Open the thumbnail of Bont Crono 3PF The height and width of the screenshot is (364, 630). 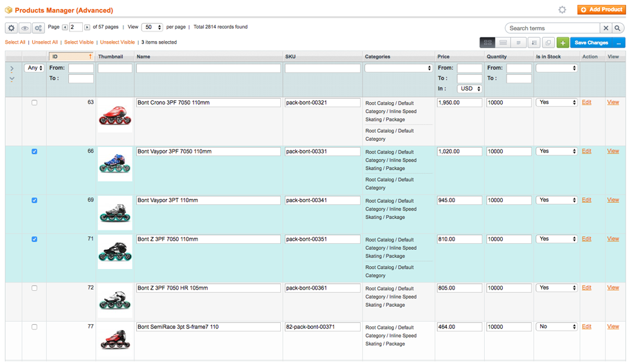(x=115, y=115)
